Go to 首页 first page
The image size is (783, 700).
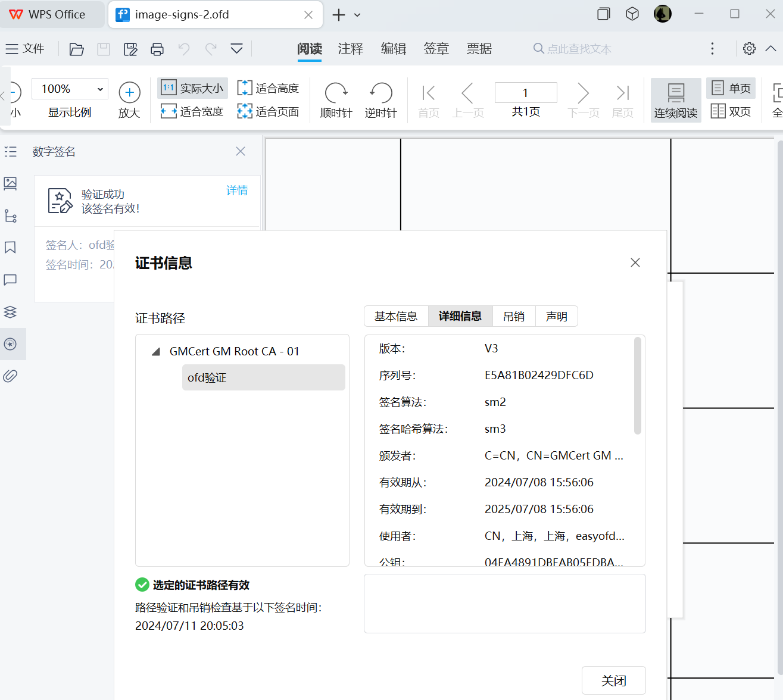(429, 100)
